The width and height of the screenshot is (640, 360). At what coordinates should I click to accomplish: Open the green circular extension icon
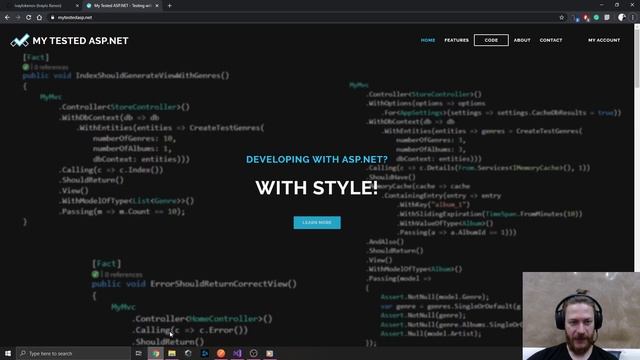tap(596, 18)
